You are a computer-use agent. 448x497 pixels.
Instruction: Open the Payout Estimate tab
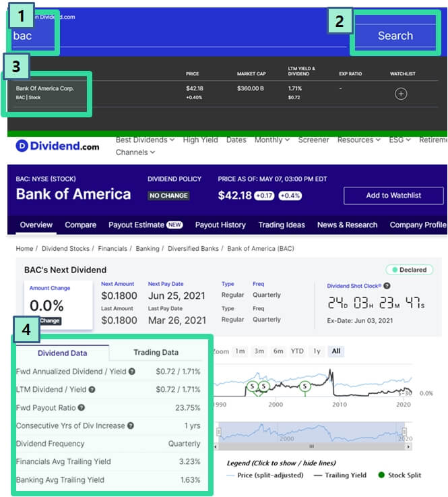click(x=146, y=225)
